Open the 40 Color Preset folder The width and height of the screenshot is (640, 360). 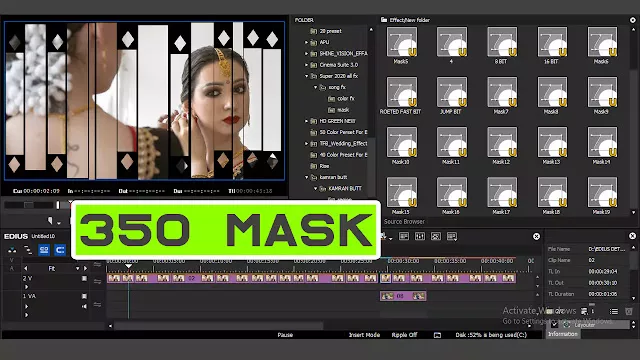click(339, 155)
